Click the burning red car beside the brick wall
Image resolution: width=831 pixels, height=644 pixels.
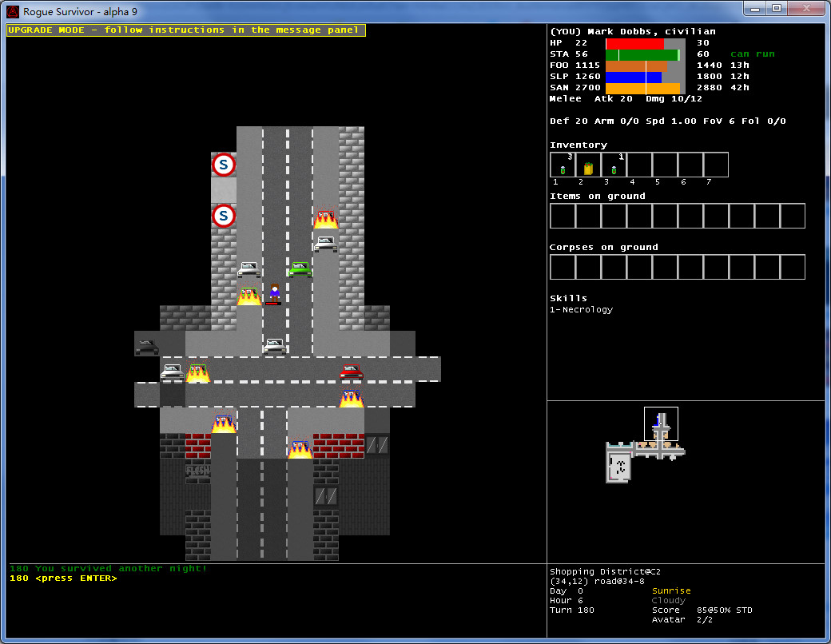[325, 217]
